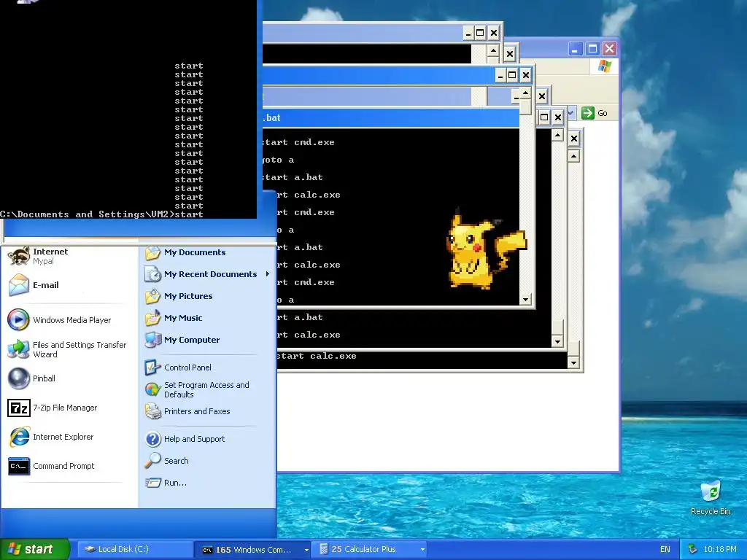Open Recycle Bin on desktop

(711, 497)
